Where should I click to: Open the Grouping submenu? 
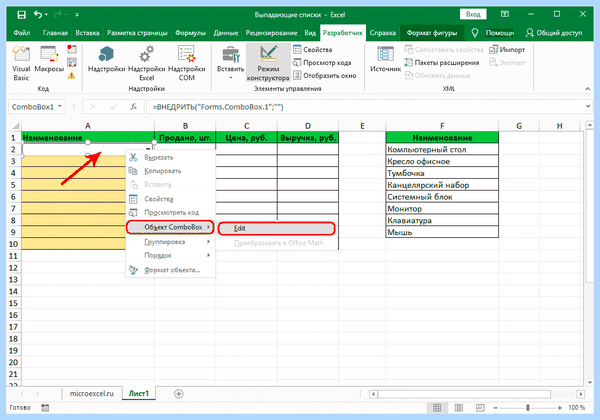click(170, 242)
